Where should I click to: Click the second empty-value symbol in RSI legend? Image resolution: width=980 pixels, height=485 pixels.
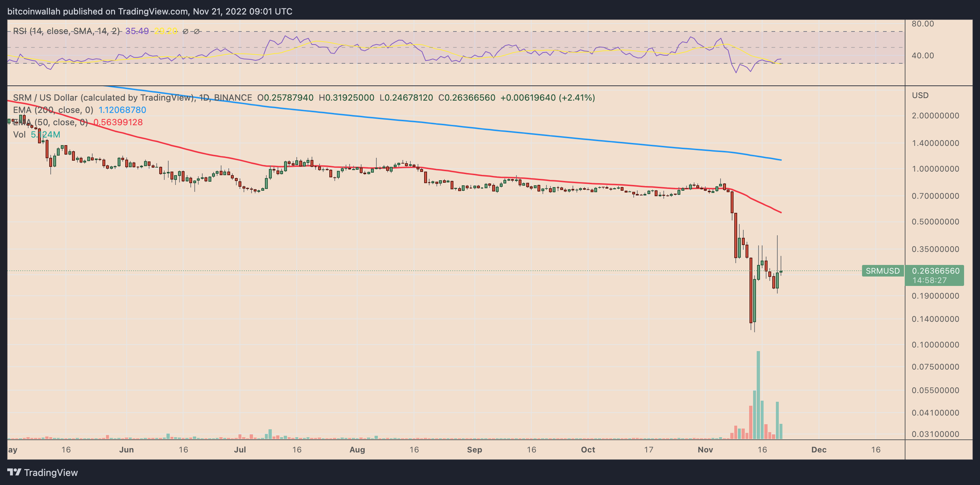[197, 31]
